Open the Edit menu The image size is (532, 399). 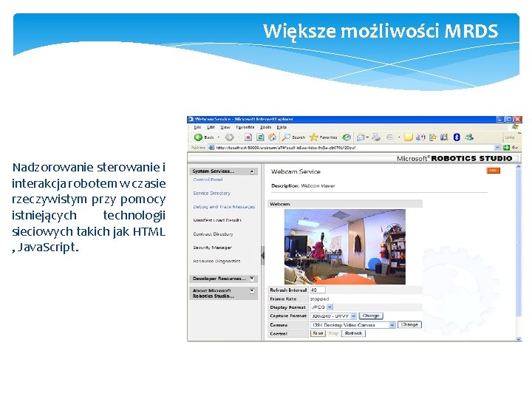211,127
